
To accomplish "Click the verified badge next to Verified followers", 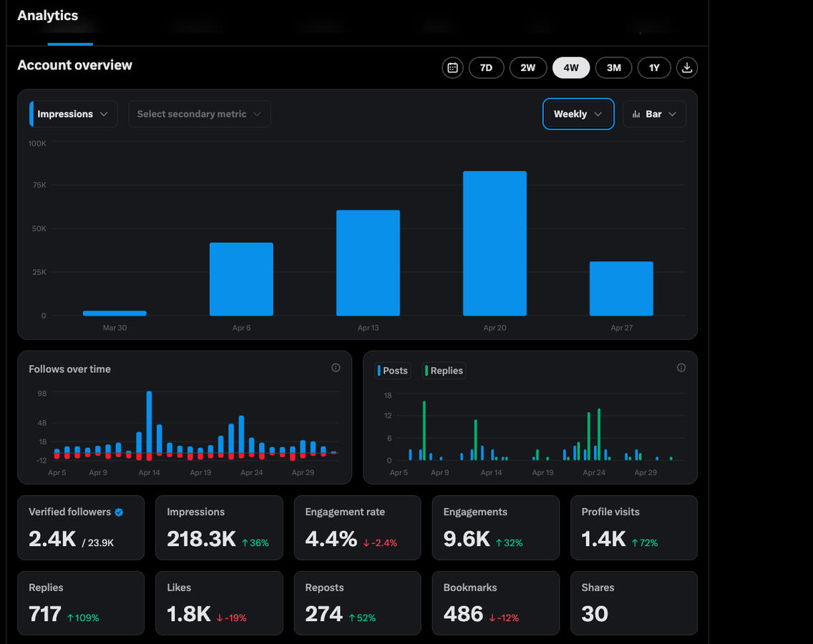I will pyautogui.click(x=120, y=512).
